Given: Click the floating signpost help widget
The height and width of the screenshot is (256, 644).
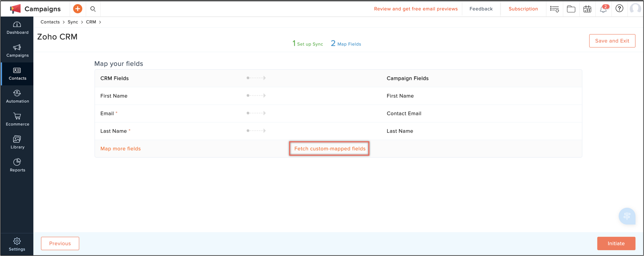Looking at the screenshot, I should pyautogui.click(x=627, y=216).
